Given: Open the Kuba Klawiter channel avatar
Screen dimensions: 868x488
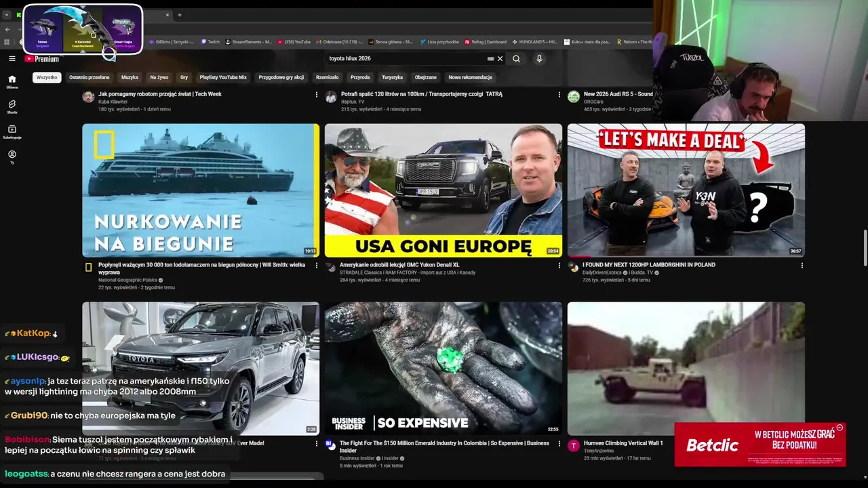Looking at the screenshot, I should click(x=88, y=97).
